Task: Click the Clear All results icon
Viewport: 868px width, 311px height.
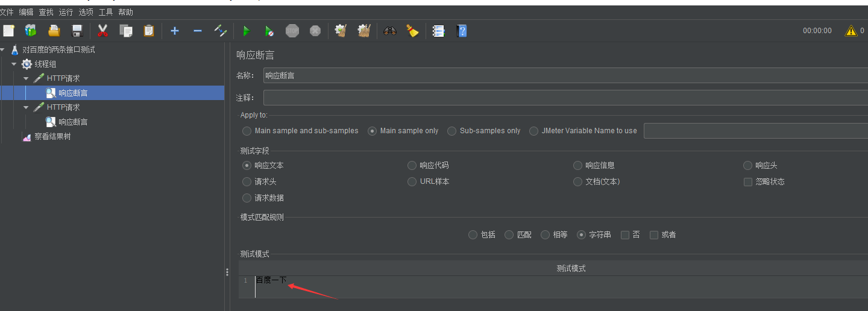Action: 363,31
